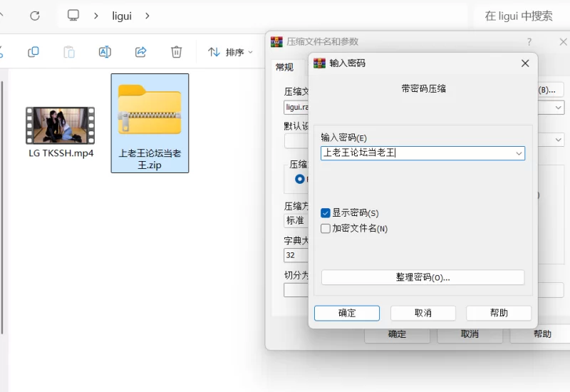Open the 排序 sort dropdown
Viewport: 570px width, 392px height.
coord(230,52)
